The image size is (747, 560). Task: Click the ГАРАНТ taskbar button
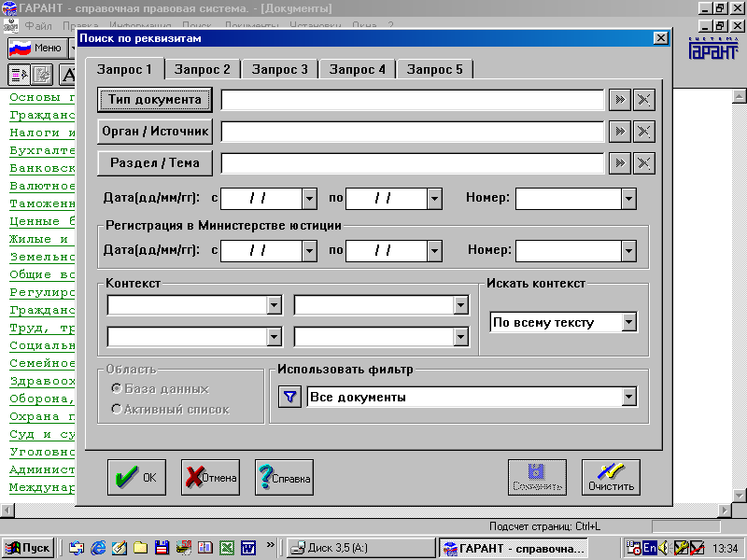513,548
